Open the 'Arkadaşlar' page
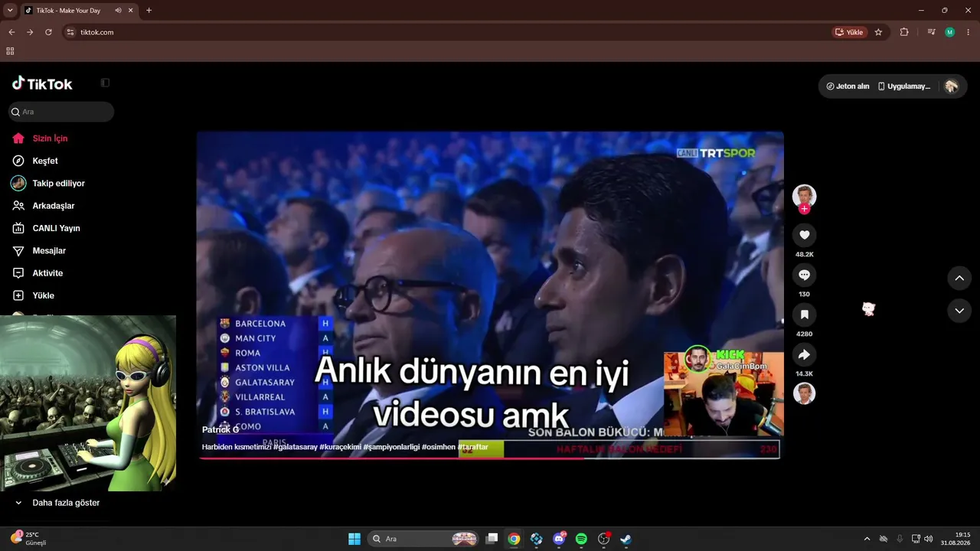980x551 pixels. pyautogui.click(x=53, y=206)
